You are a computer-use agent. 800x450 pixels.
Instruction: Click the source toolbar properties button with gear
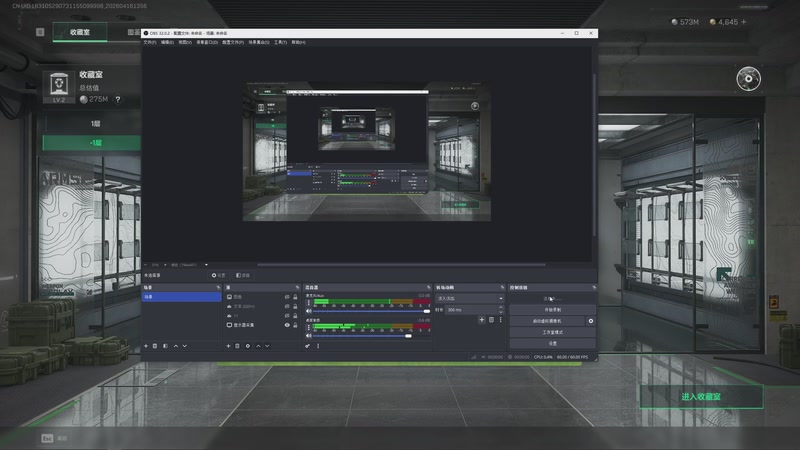point(218,275)
